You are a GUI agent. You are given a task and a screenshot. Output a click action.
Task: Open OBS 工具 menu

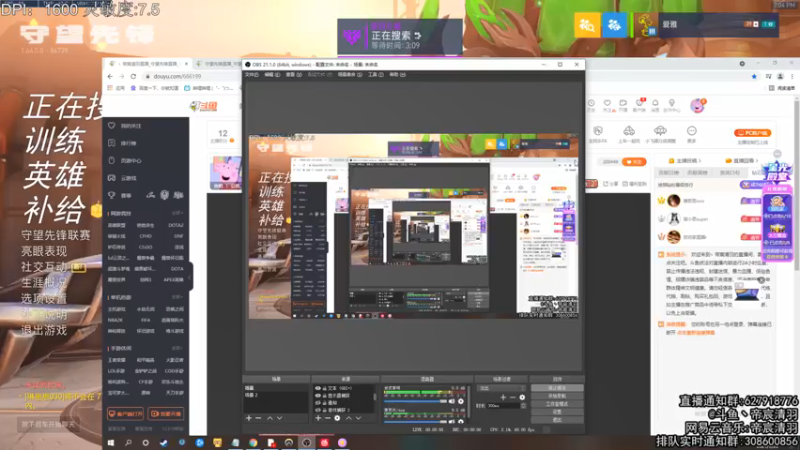[x=376, y=74]
